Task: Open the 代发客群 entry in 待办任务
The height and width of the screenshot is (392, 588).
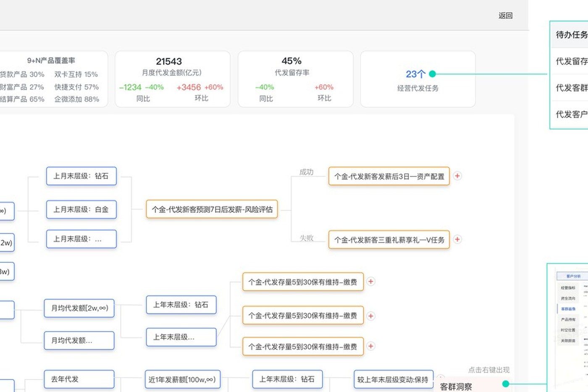Action: (x=571, y=88)
